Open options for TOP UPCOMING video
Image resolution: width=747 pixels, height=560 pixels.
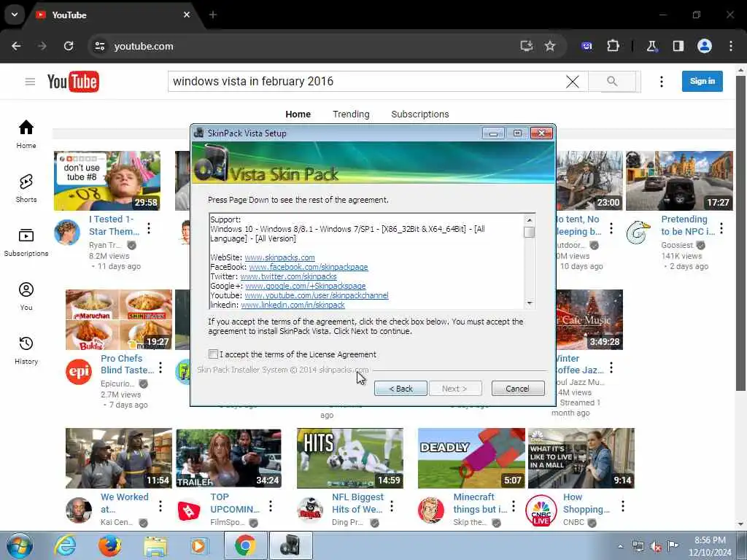[271, 506]
